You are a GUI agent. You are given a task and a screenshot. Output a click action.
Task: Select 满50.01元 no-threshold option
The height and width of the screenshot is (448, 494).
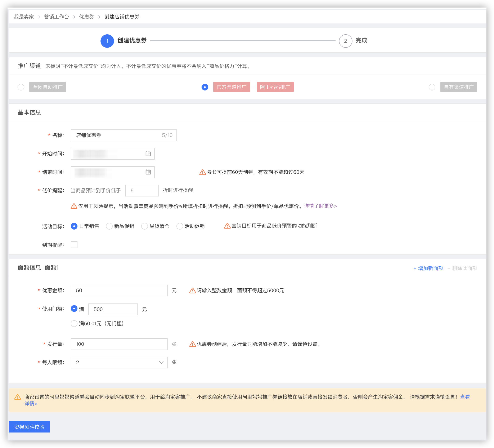[x=74, y=324]
